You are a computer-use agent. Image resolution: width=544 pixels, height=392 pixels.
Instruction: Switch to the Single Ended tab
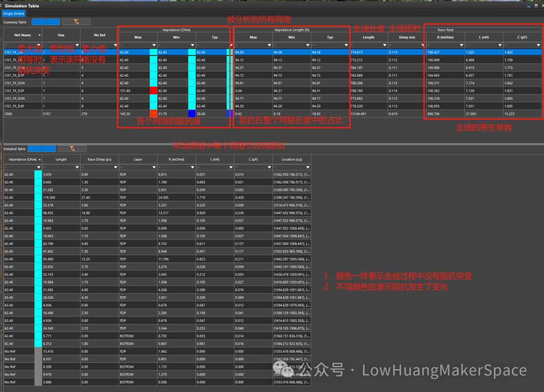coord(13,14)
